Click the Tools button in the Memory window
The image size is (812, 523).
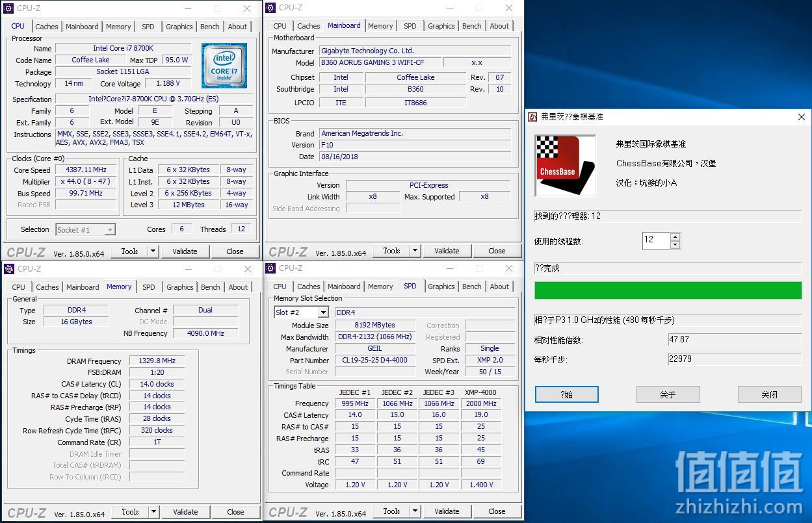(130, 512)
